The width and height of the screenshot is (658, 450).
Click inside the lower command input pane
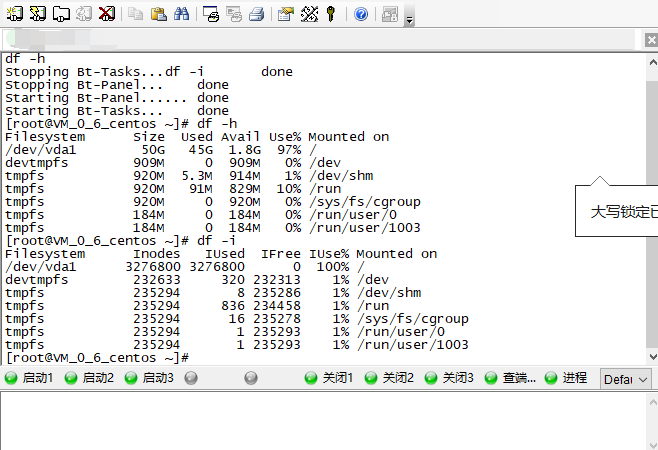(323, 421)
